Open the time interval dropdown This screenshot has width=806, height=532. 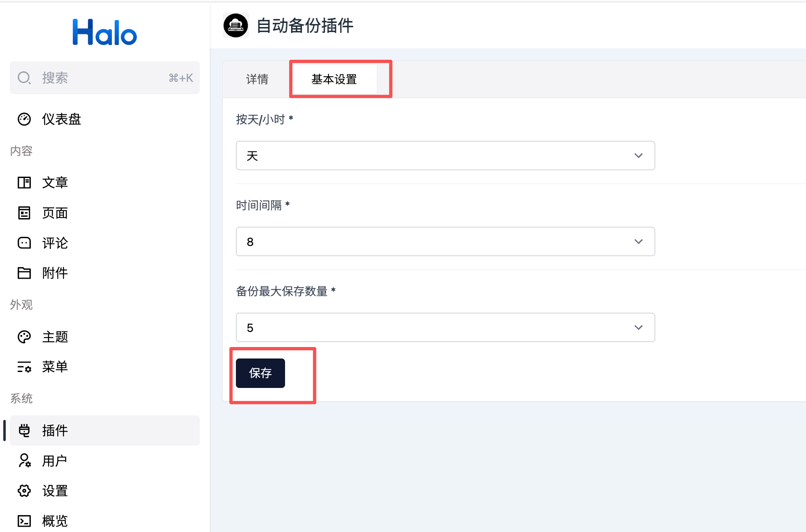click(445, 241)
